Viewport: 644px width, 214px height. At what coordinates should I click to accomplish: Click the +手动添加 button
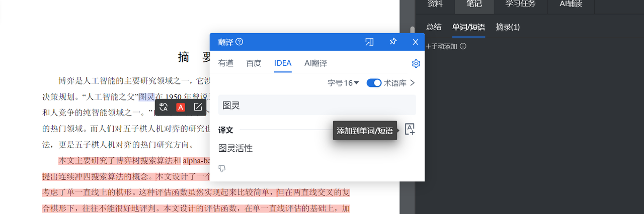442,46
